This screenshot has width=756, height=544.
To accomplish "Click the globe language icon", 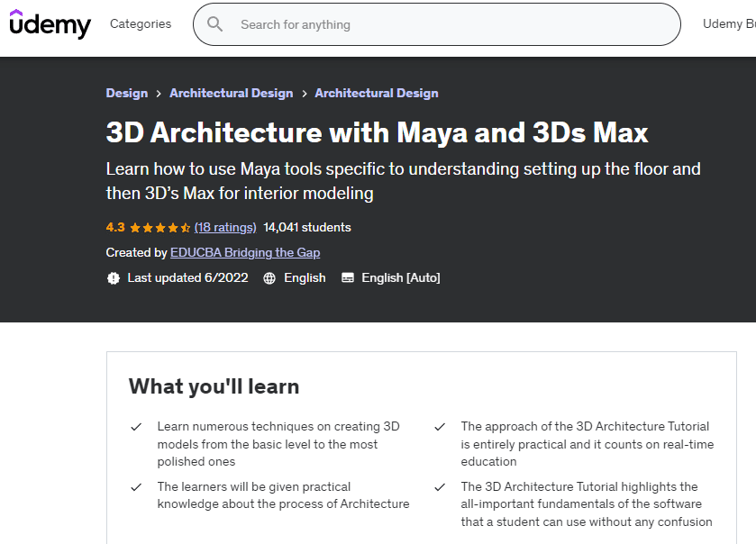I will 269,278.
